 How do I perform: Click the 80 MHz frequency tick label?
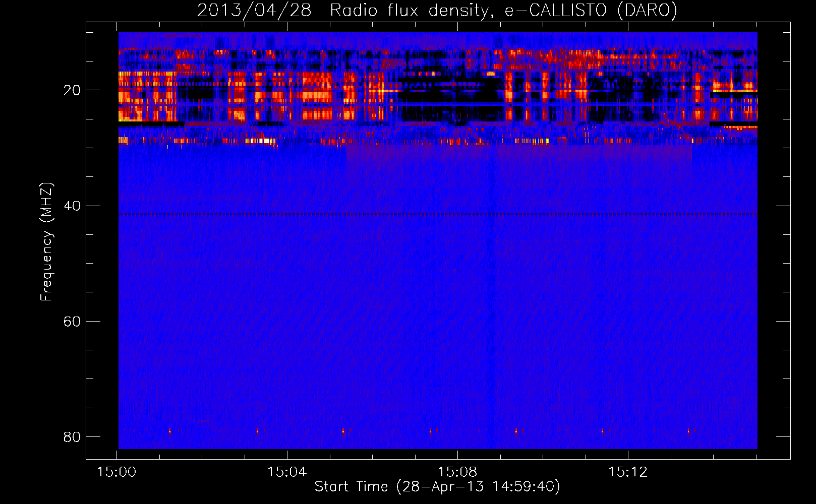pos(72,437)
